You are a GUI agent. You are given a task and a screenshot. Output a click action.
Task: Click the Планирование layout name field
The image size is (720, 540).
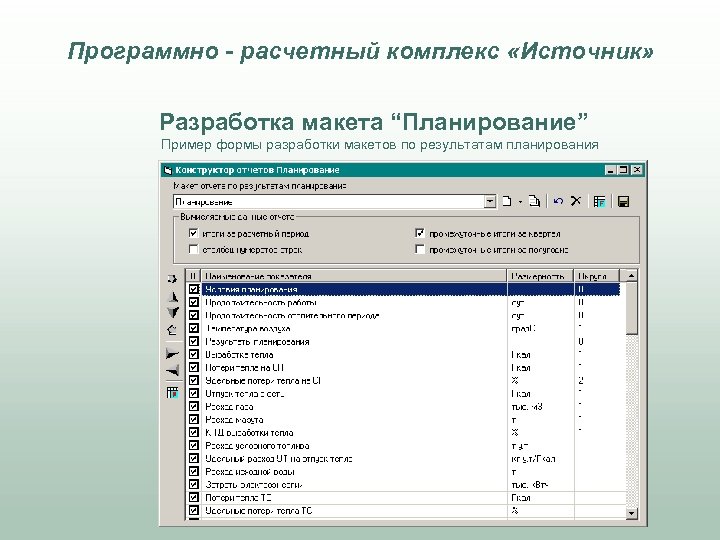(329, 202)
